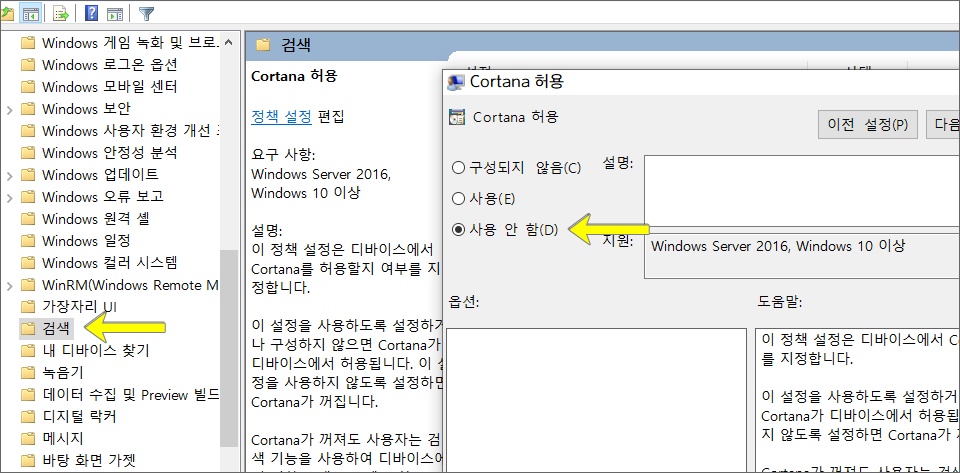Select the 구성되지 않음(C) radio button

coord(458,167)
